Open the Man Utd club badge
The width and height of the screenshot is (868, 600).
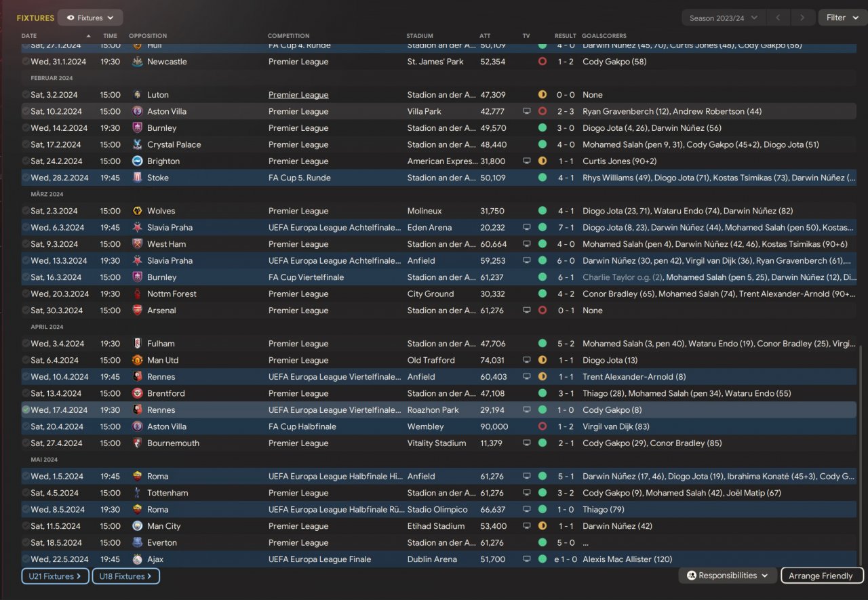pyautogui.click(x=137, y=361)
